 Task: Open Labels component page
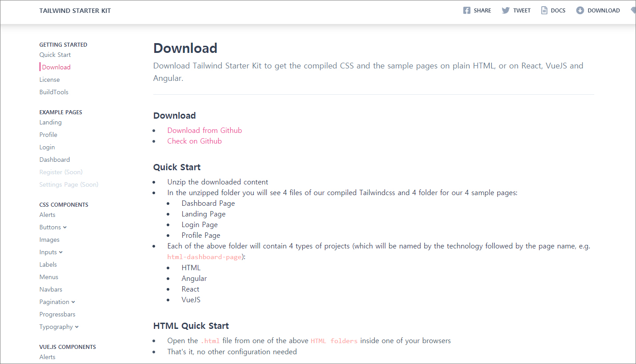click(48, 264)
